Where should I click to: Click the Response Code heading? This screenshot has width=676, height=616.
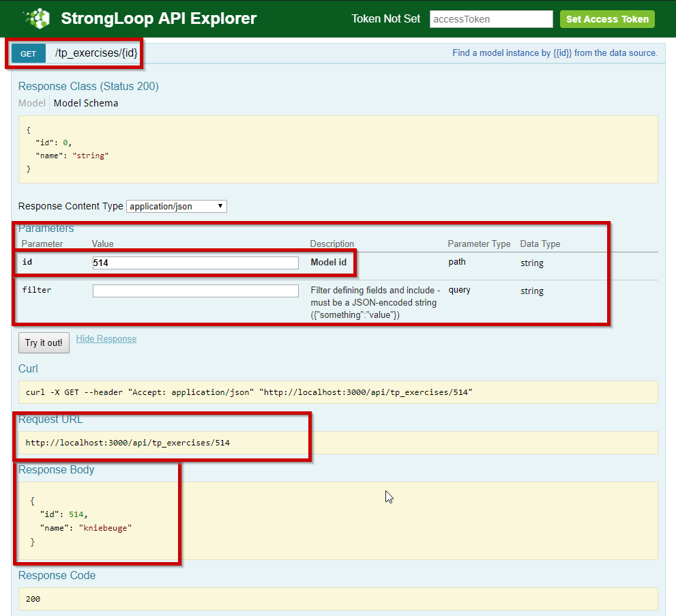pyautogui.click(x=57, y=576)
